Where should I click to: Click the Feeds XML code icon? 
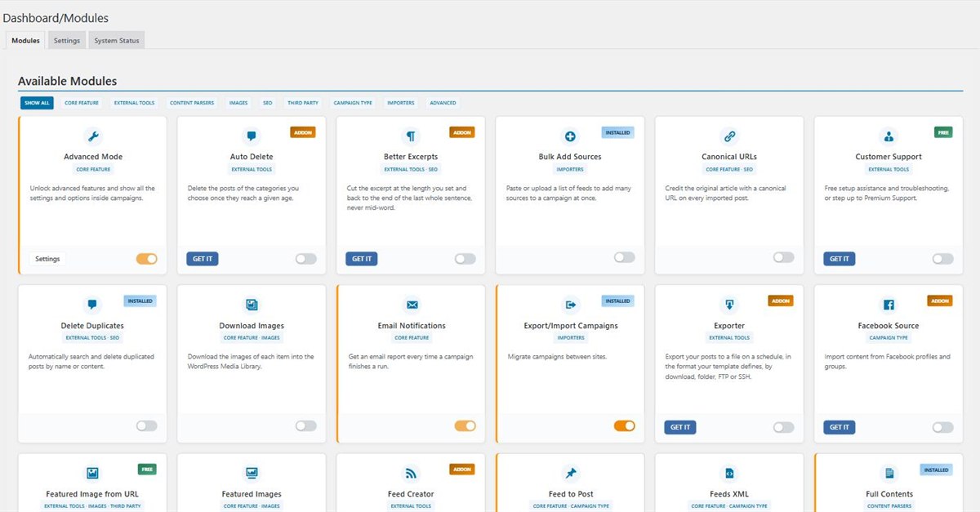(x=729, y=473)
